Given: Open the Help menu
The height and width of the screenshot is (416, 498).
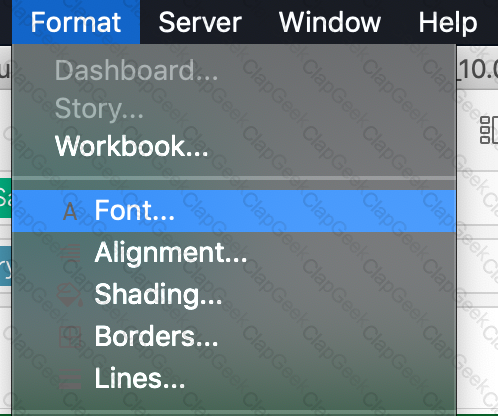Looking at the screenshot, I should pyautogui.click(x=448, y=22).
